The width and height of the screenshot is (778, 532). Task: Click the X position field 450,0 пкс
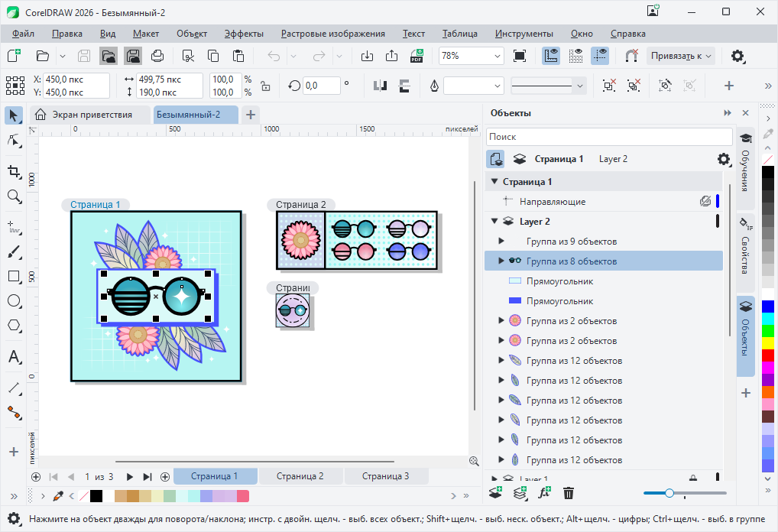click(77, 79)
